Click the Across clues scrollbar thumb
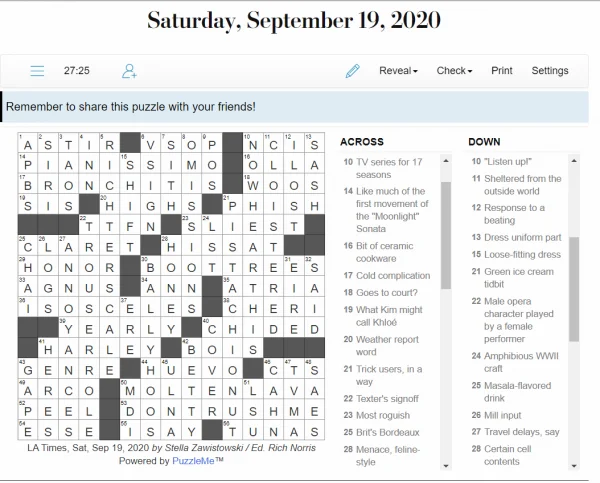The image size is (600, 483). pos(446,235)
